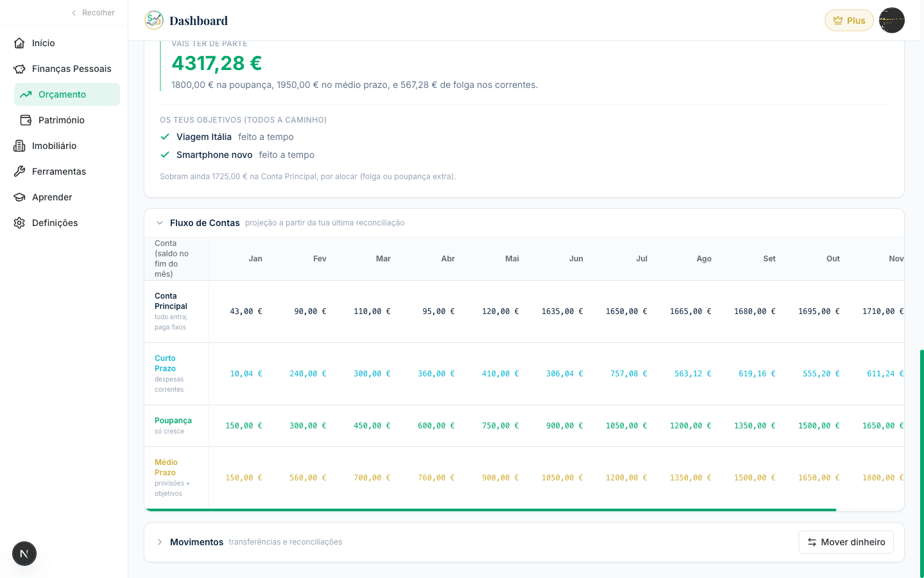Click the 760,00 € Médio Prazo cell
The height and width of the screenshot is (578, 924).
436,478
